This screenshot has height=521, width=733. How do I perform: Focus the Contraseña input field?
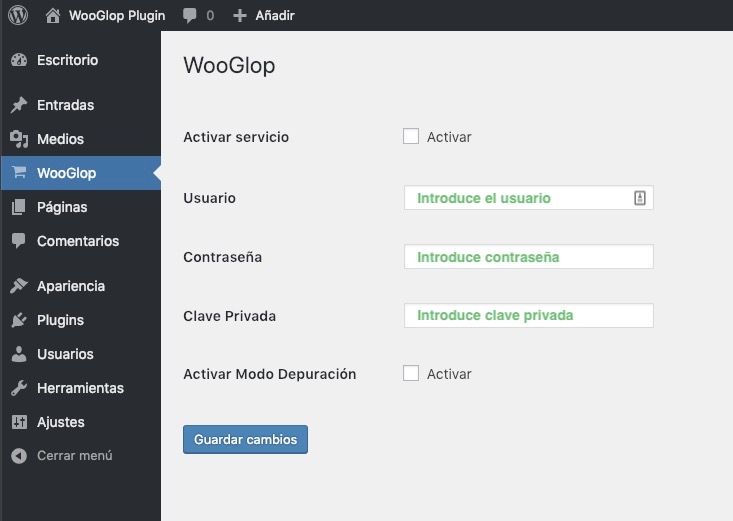(528, 257)
